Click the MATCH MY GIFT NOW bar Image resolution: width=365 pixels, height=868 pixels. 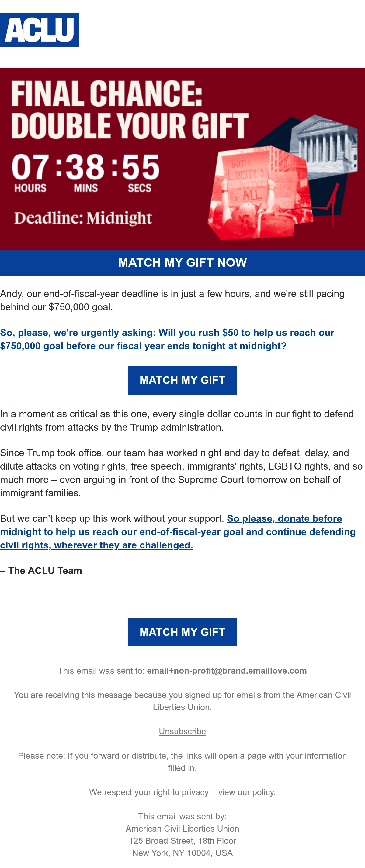tap(182, 263)
